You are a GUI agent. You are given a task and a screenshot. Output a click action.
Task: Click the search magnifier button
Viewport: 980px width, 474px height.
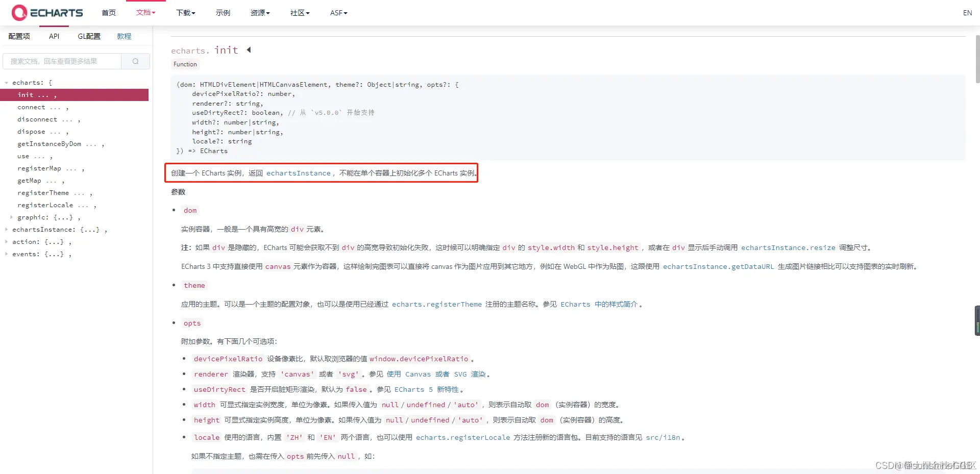(135, 61)
